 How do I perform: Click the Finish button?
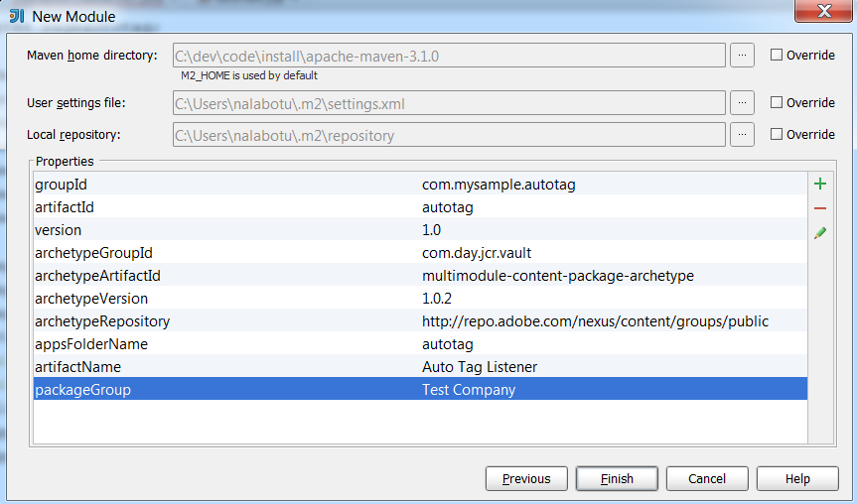(617, 478)
